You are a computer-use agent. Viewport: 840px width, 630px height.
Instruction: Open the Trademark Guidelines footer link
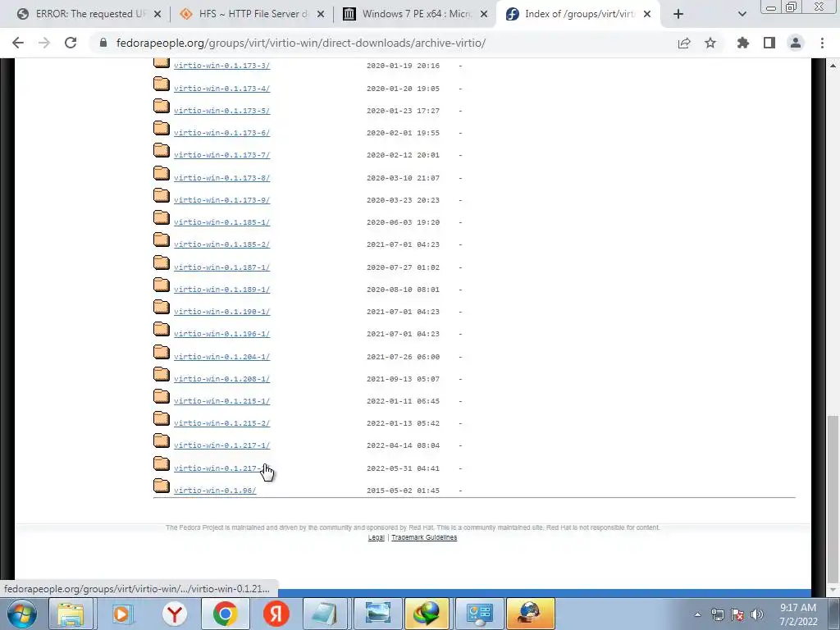pos(424,537)
